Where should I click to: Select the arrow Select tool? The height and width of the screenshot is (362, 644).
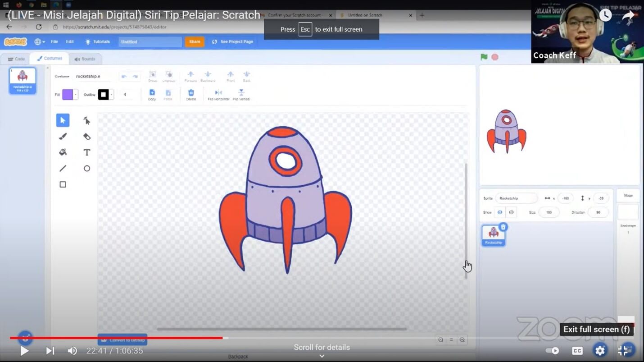tap(63, 120)
